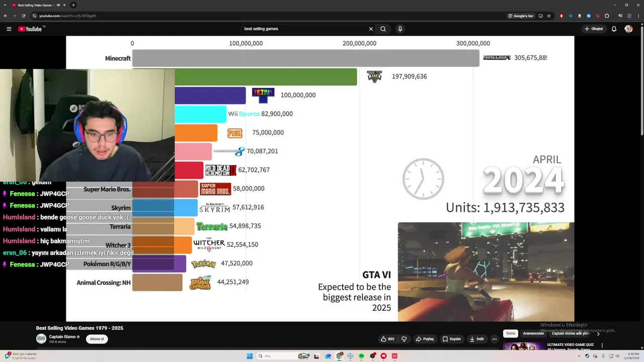This screenshot has width=644, height=362.
Task: Start voice search with the microphone
Action: (x=400, y=29)
